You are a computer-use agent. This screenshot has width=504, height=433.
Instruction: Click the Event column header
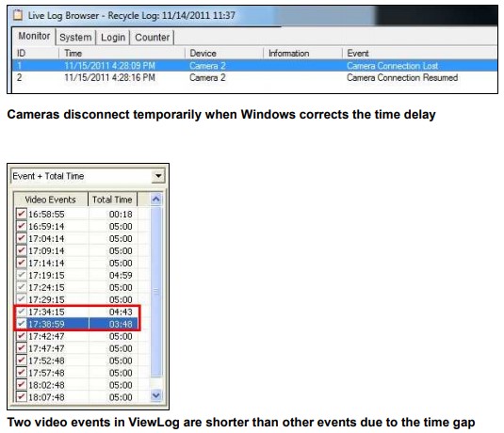tap(420, 53)
